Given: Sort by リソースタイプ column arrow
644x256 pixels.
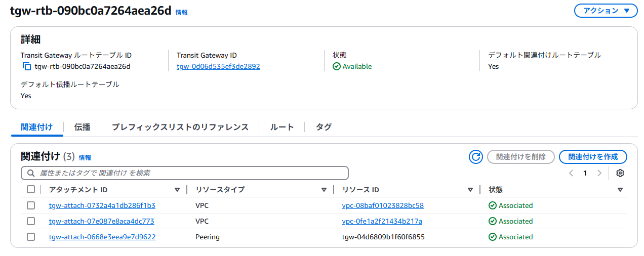Looking at the screenshot, I should click(324, 190).
